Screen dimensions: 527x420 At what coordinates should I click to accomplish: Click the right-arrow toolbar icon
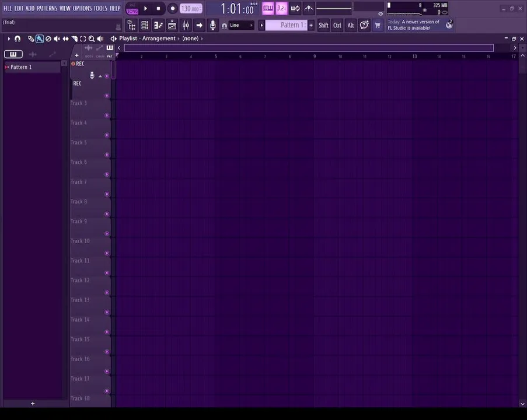199,25
